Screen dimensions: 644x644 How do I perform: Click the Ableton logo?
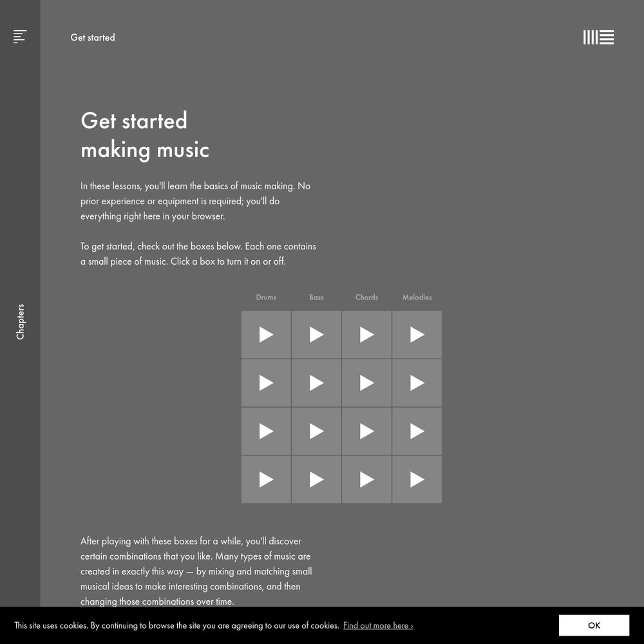point(598,37)
